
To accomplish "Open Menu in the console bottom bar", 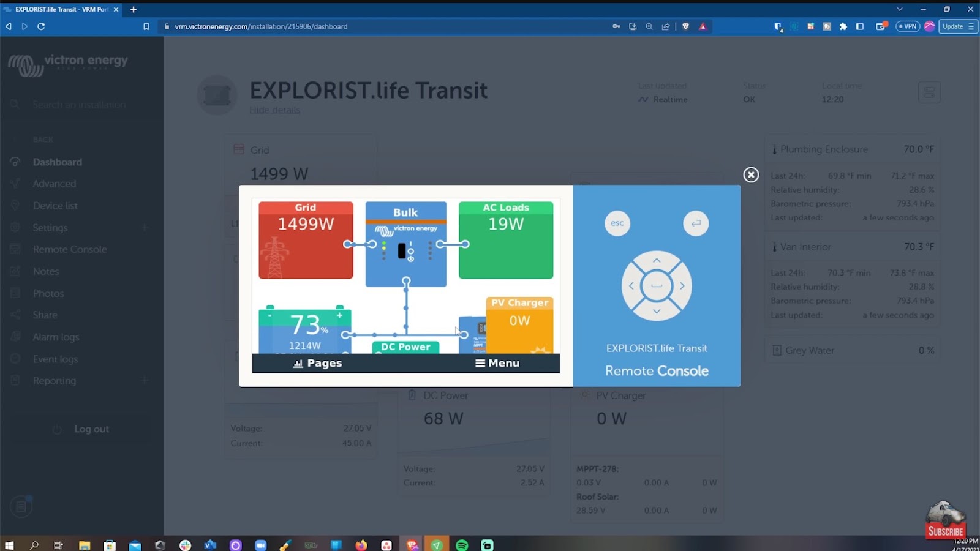I will pos(497,363).
